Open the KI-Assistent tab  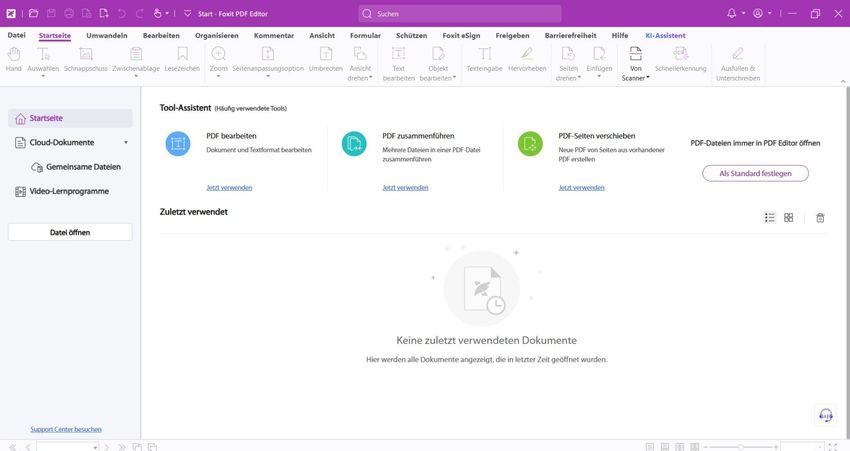click(x=665, y=35)
